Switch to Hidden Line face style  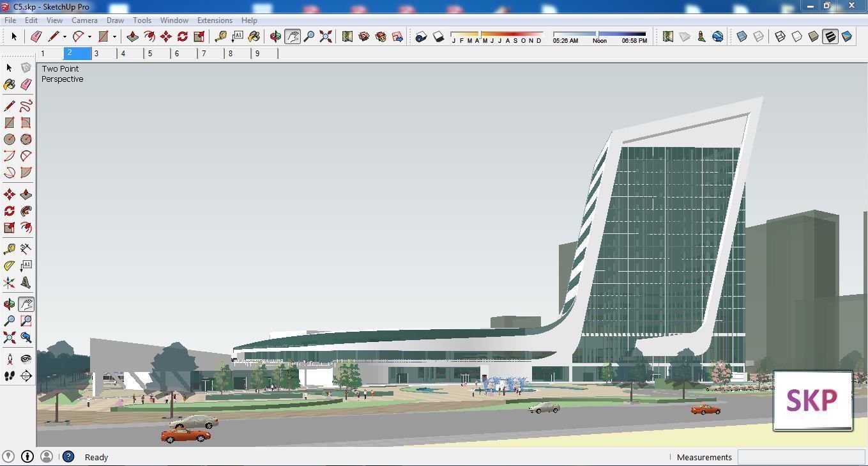tap(797, 36)
